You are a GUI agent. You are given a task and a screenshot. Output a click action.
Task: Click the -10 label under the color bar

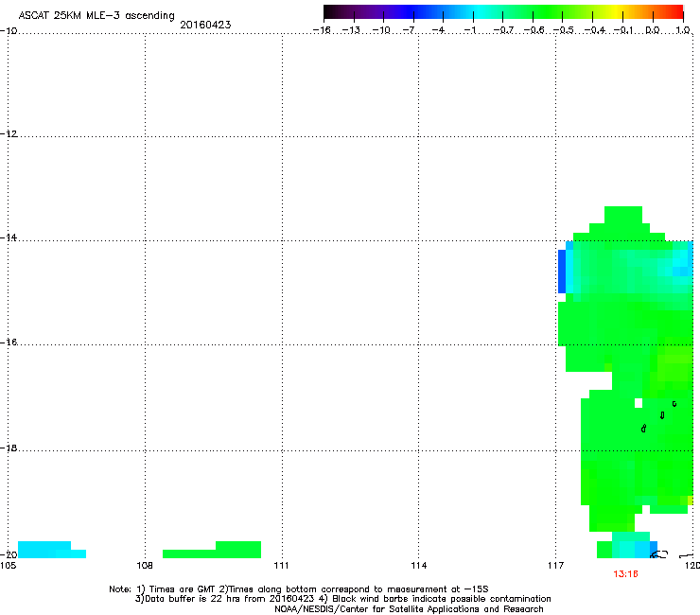point(381,30)
